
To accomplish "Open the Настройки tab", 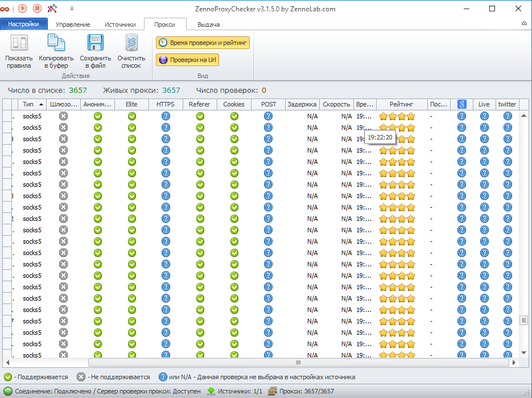I will [23, 24].
